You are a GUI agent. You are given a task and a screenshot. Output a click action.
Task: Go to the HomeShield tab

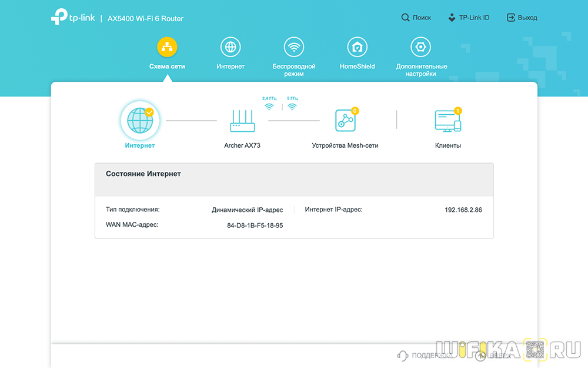click(x=357, y=47)
